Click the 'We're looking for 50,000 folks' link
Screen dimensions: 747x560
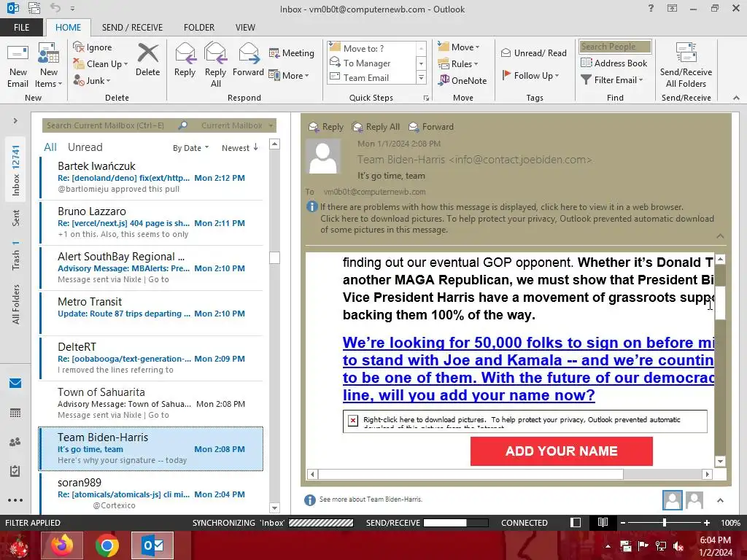coord(528,368)
